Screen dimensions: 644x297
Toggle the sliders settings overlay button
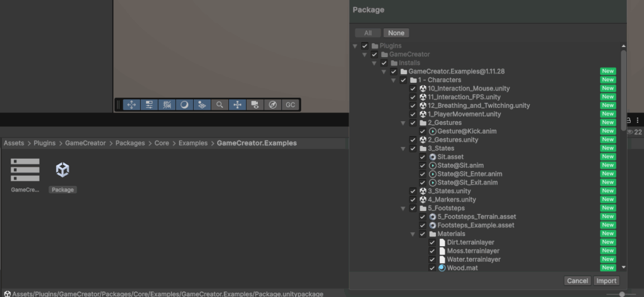(149, 105)
